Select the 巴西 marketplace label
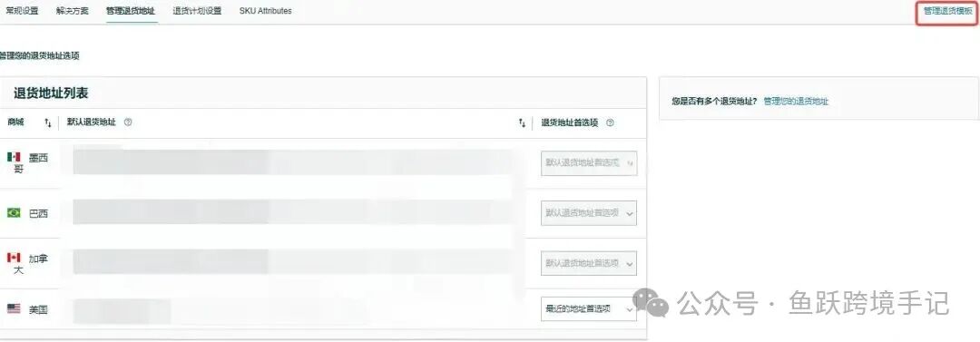Screen dimensions: 980x342 click(x=38, y=213)
